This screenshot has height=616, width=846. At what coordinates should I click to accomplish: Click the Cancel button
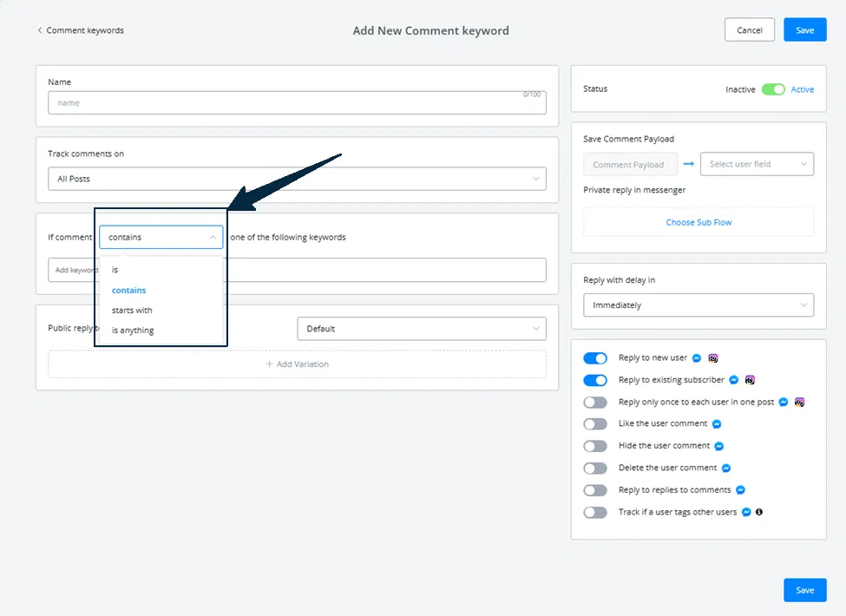pos(750,30)
